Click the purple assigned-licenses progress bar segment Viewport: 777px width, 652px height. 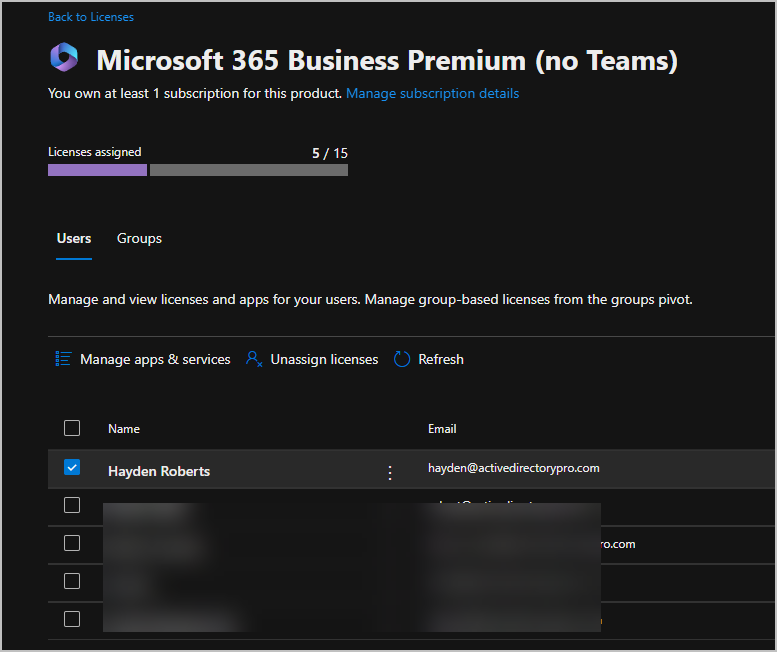point(97,170)
